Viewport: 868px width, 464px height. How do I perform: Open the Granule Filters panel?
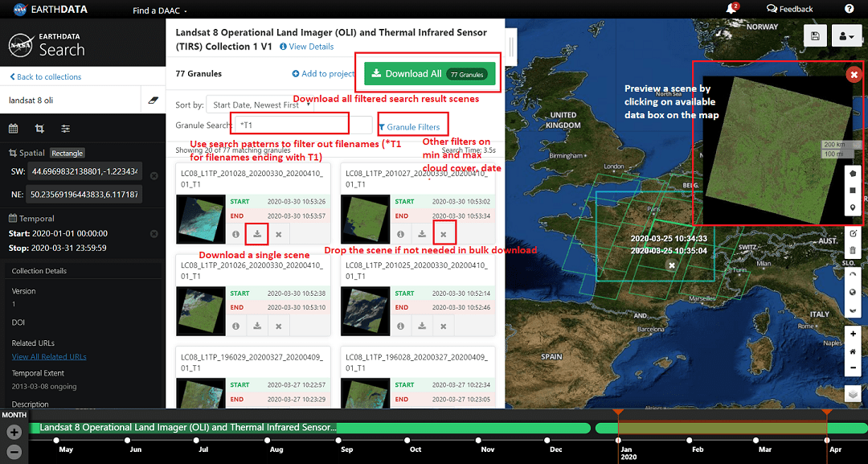(x=409, y=127)
